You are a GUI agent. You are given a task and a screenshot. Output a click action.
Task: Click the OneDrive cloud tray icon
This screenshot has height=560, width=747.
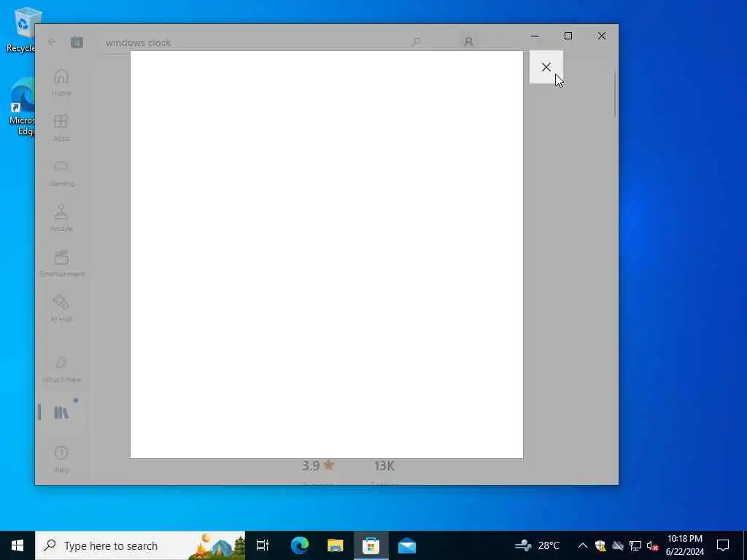(x=618, y=545)
